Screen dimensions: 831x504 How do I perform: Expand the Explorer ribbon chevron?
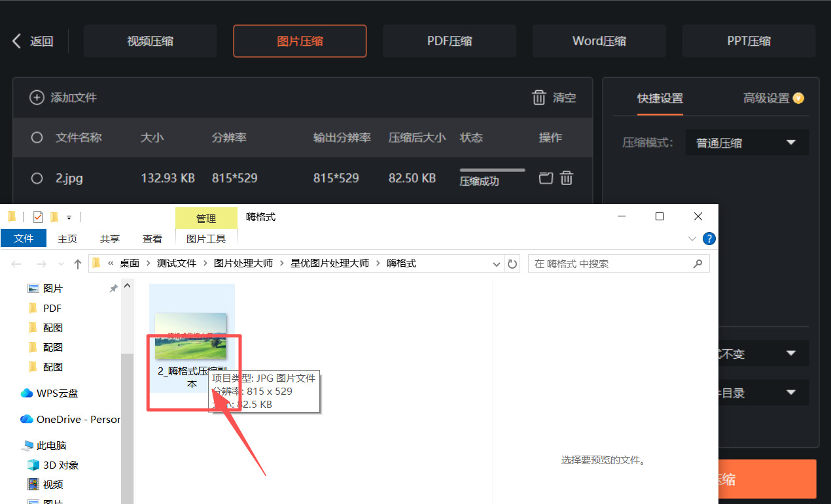point(692,239)
